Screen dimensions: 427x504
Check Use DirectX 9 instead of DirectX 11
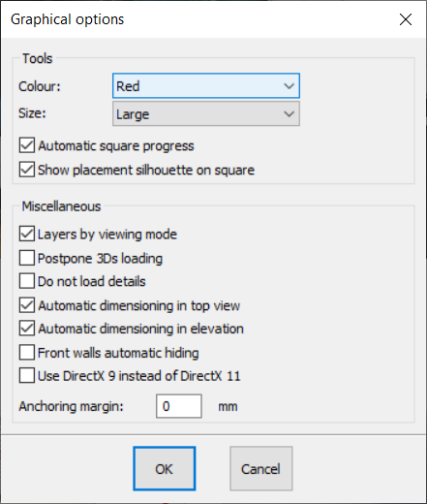coord(27,376)
